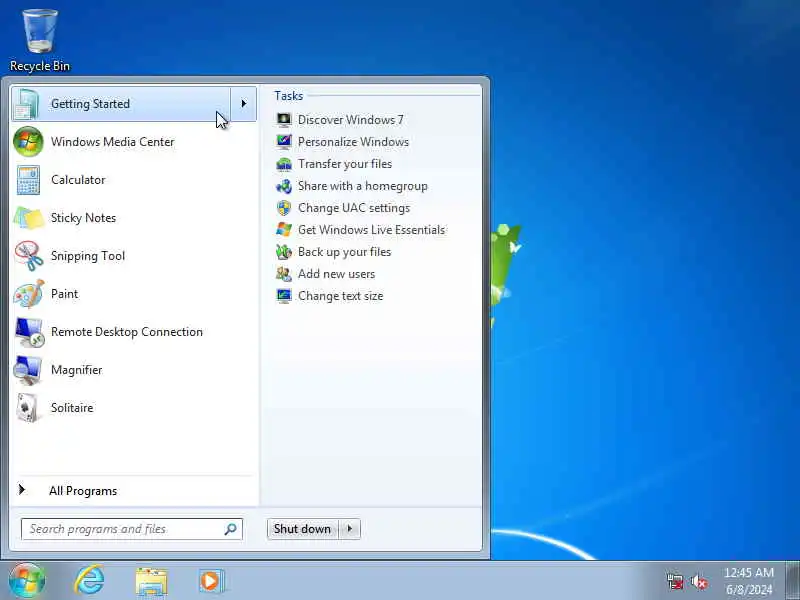Open Internet Explorer from the taskbar
This screenshot has height=600, width=800.
[x=89, y=581]
